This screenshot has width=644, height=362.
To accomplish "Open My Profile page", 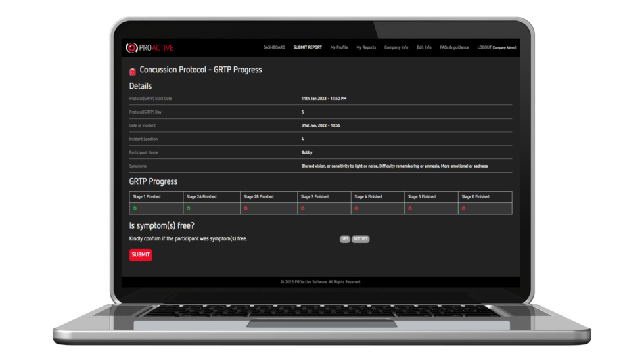I will [x=339, y=47].
